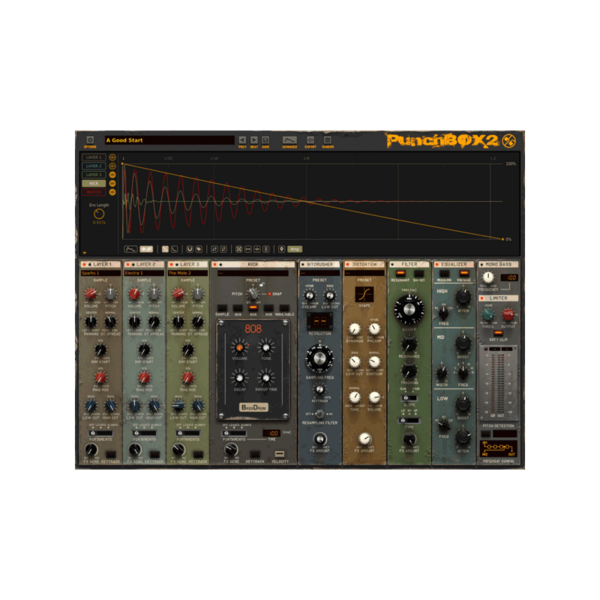Screen dimensions: 600x600
Task: Open the Kick module preset selector
Action: [253, 273]
